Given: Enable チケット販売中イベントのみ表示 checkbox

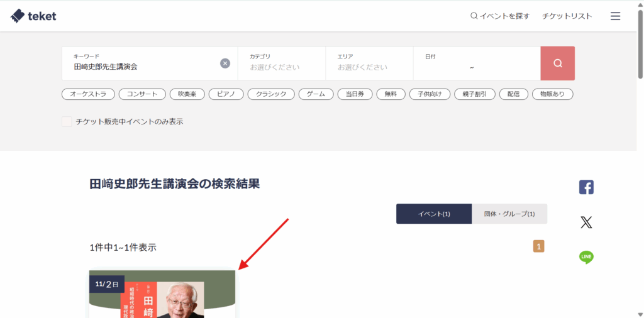Looking at the screenshot, I should click(67, 122).
